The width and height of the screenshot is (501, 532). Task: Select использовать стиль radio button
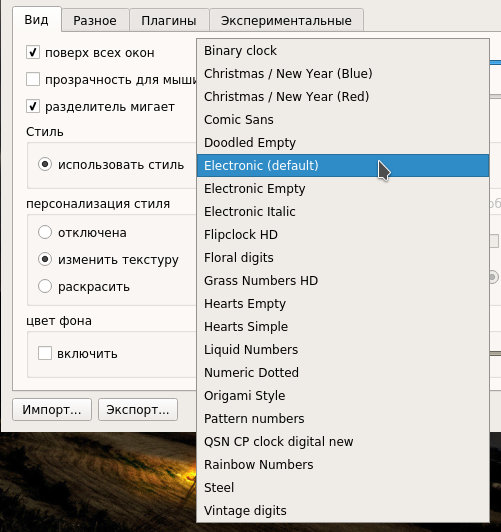[x=45, y=164]
